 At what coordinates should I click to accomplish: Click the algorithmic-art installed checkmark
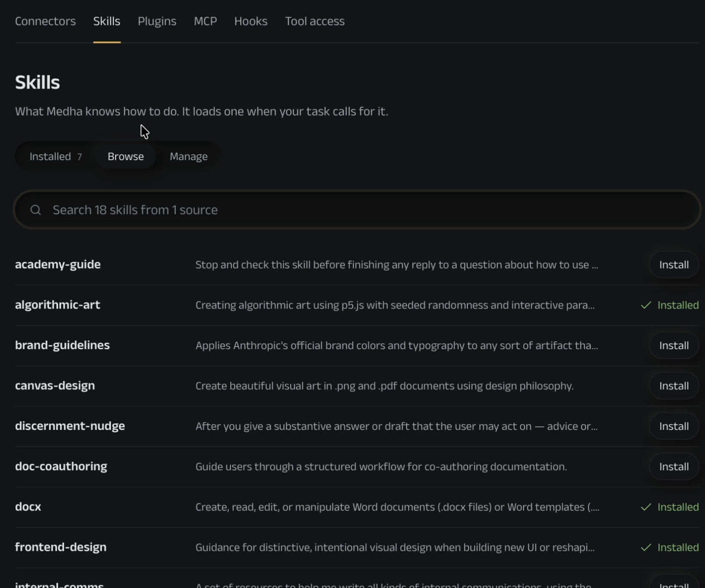[x=646, y=305]
